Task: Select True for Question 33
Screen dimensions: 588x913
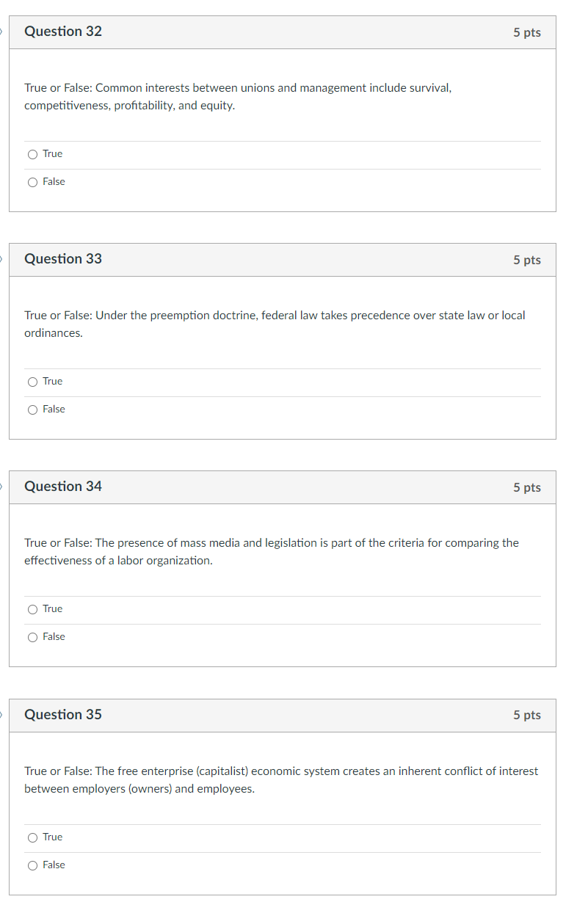Action: (x=32, y=381)
